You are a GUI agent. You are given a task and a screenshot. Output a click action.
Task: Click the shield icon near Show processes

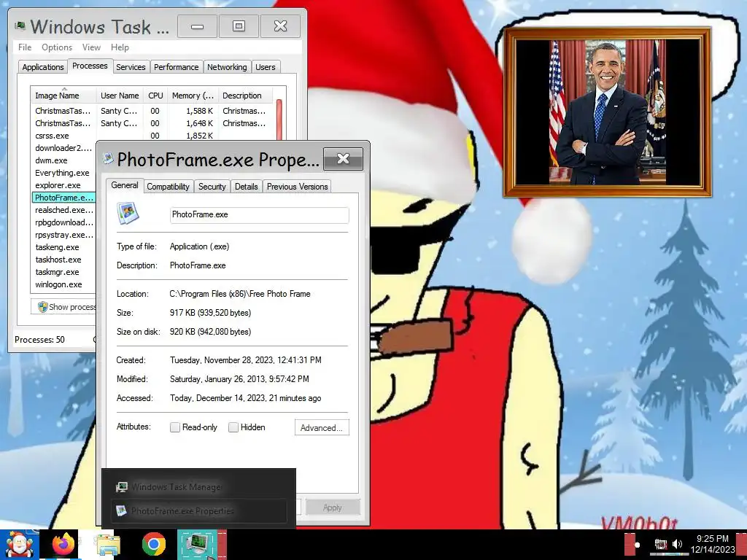pos(42,307)
